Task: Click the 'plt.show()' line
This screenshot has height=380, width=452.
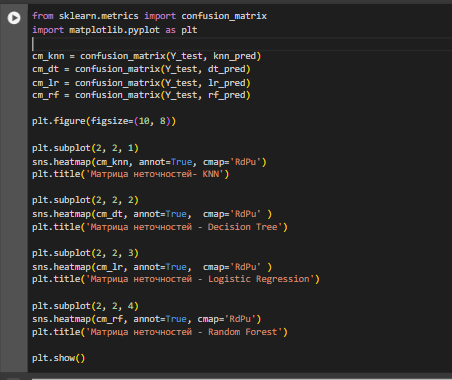Action: pyautogui.click(x=59, y=358)
